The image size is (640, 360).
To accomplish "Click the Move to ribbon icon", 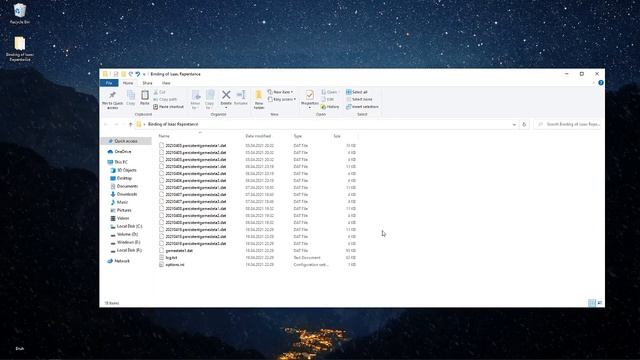I will pos(196,96).
